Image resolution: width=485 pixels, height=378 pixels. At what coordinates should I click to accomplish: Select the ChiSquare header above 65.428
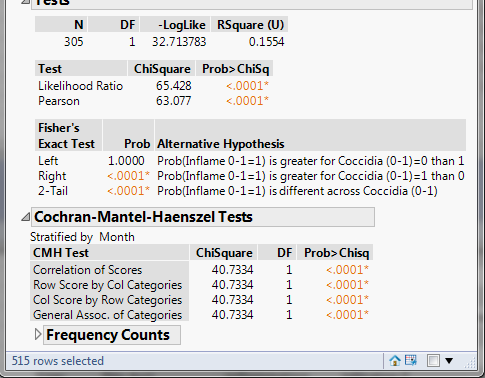[x=162, y=69]
